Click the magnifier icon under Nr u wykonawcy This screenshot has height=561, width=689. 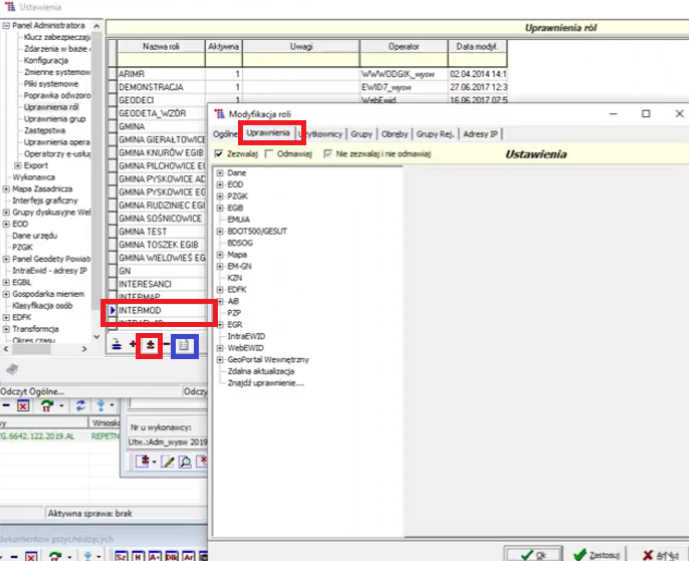[184, 461]
